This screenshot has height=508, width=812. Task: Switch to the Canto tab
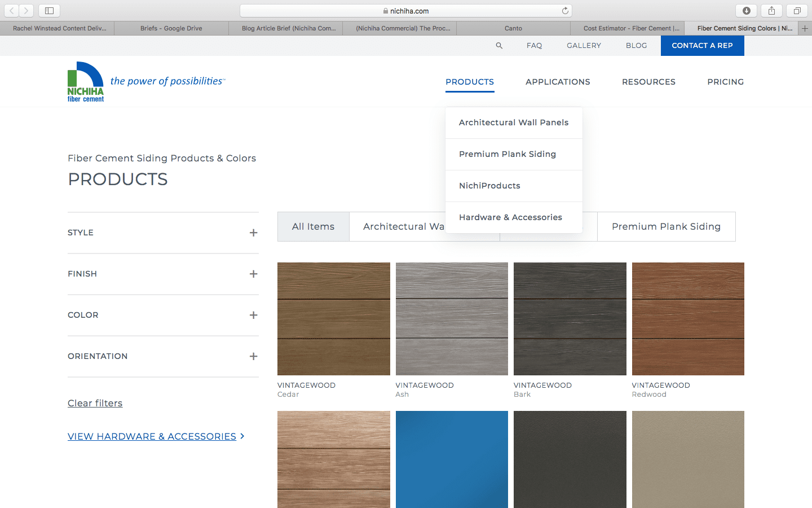513,28
